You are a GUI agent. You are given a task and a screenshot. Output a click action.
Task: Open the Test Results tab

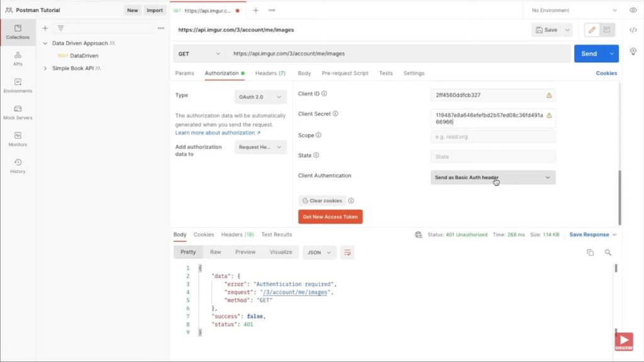(x=277, y=234)
